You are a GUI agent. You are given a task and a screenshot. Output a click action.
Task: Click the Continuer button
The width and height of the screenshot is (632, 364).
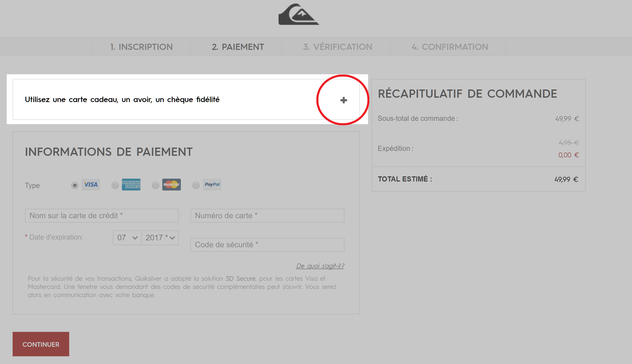pos(41,344)
